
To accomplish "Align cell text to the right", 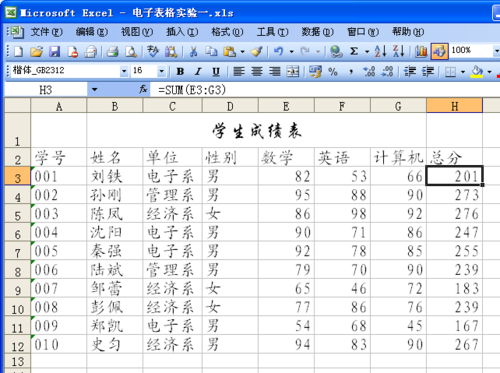I will [275, 71].
